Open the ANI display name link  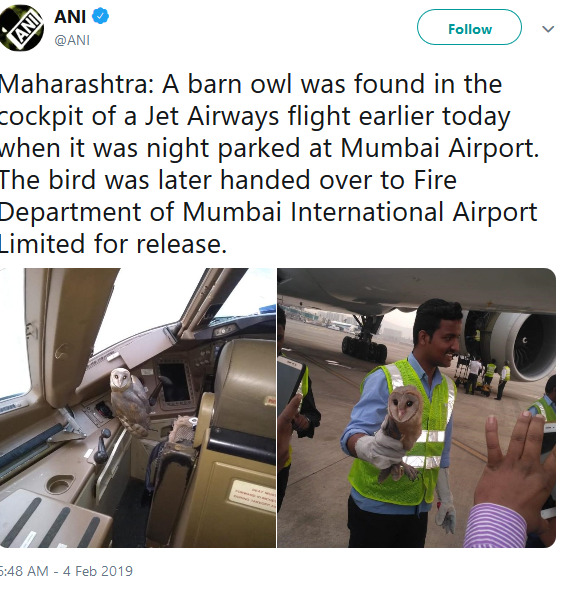[x=70, y=17]
